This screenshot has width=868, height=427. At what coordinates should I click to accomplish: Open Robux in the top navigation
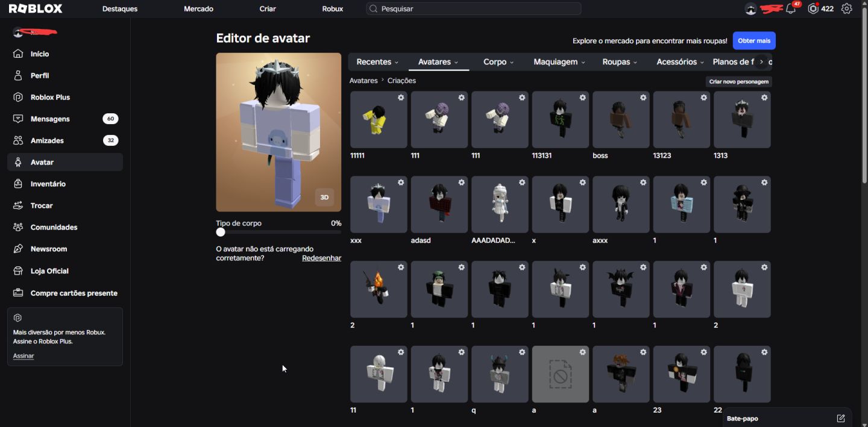click(333, 9)
